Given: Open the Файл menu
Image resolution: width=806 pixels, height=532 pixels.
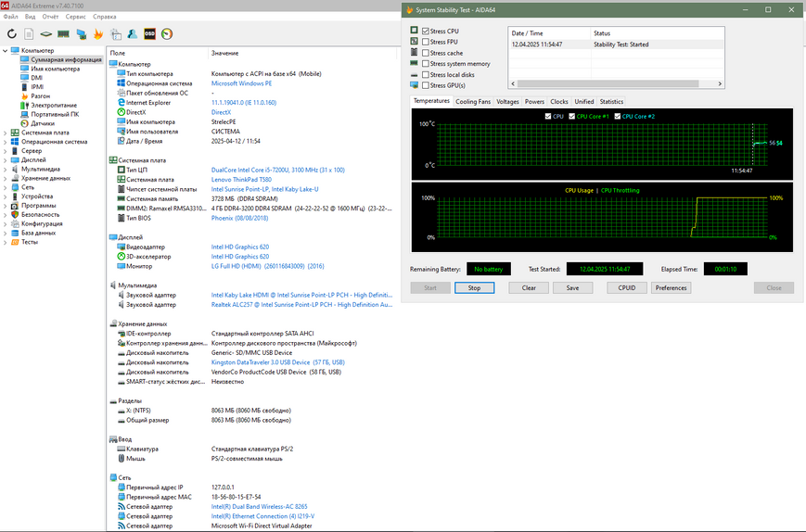Looking at the screenshot, I should click(x=11, y=17).
